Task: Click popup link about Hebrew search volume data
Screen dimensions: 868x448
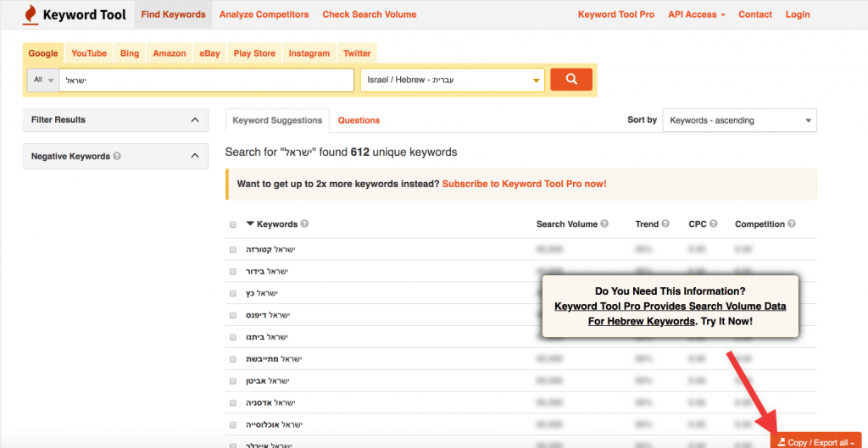Action: coord(670,313)
